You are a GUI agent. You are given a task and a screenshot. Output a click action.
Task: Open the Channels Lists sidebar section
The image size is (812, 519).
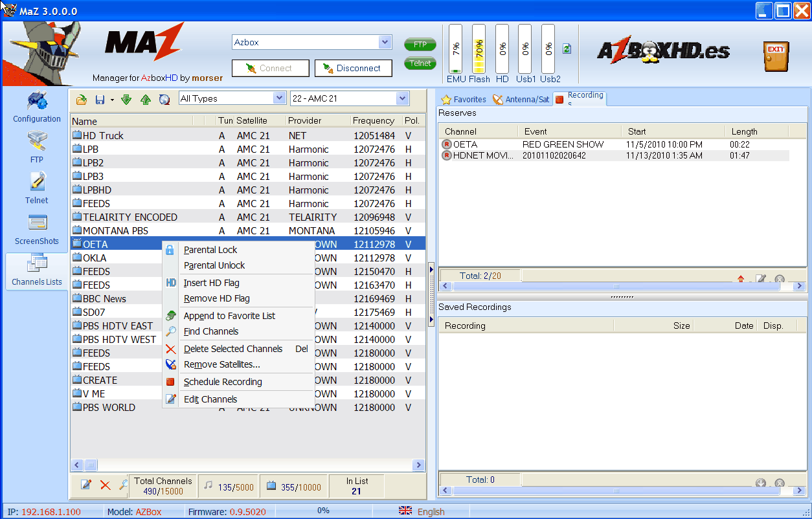coord(37,271)
